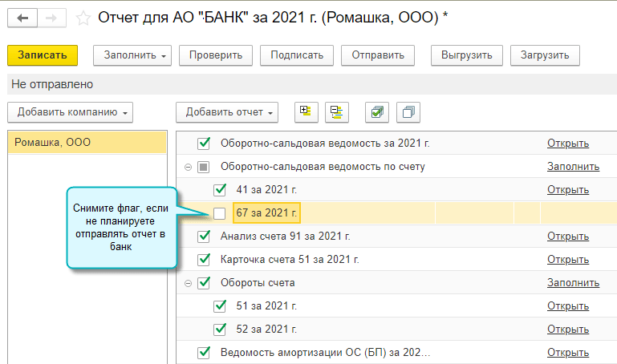Toggle checkbox for 41 за 2021 г.
Screen dimensions: 617x364
click(x=220, y=190)
